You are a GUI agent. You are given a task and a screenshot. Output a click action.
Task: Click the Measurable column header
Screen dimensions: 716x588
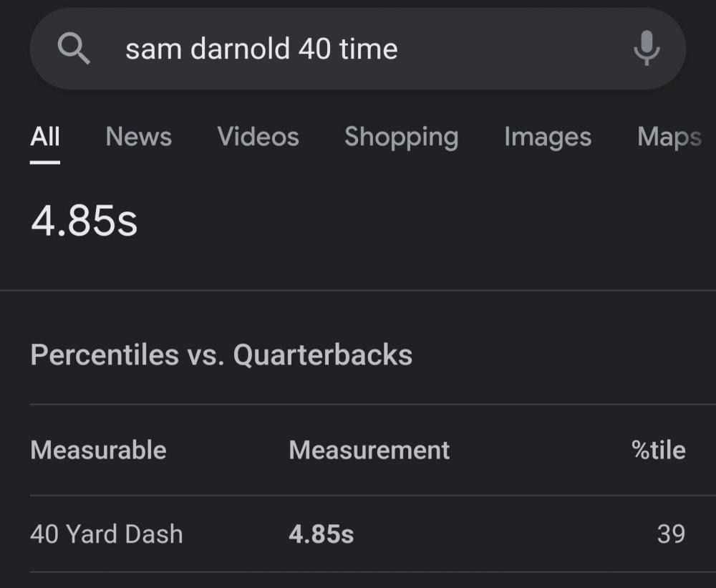pos(98,450)
